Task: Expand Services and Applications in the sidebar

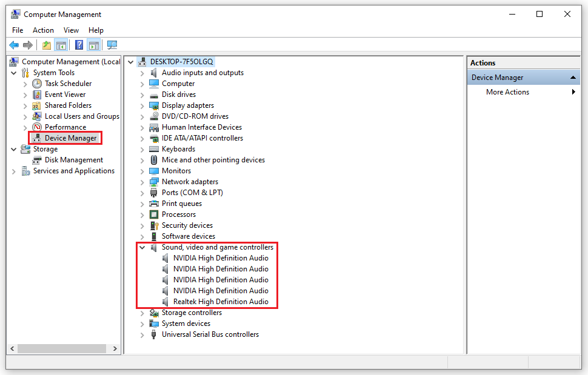Action: pos(13,170)
